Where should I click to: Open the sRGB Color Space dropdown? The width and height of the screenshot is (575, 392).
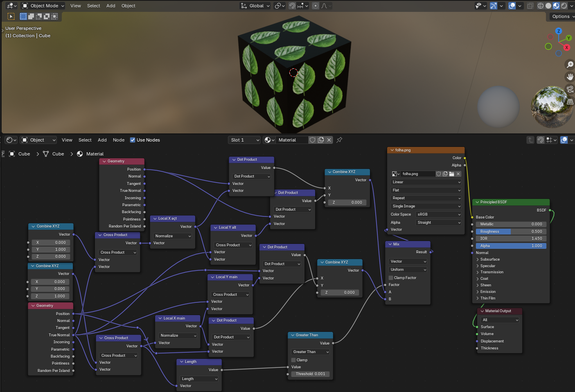[x=439, y=214]
